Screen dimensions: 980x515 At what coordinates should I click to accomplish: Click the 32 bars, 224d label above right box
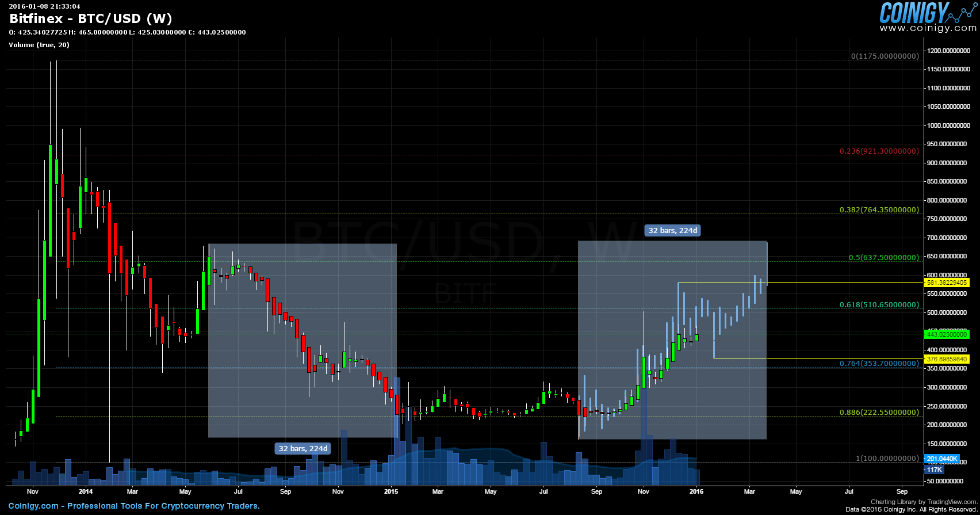click(x=672, y=231)
